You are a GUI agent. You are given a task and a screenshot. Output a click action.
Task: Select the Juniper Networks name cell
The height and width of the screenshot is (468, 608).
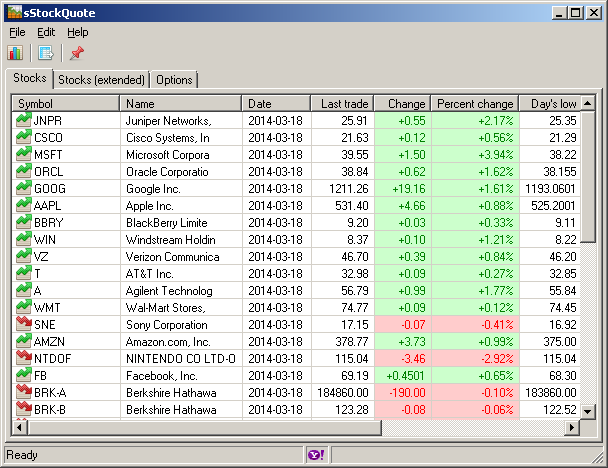(x=181, y=121)
